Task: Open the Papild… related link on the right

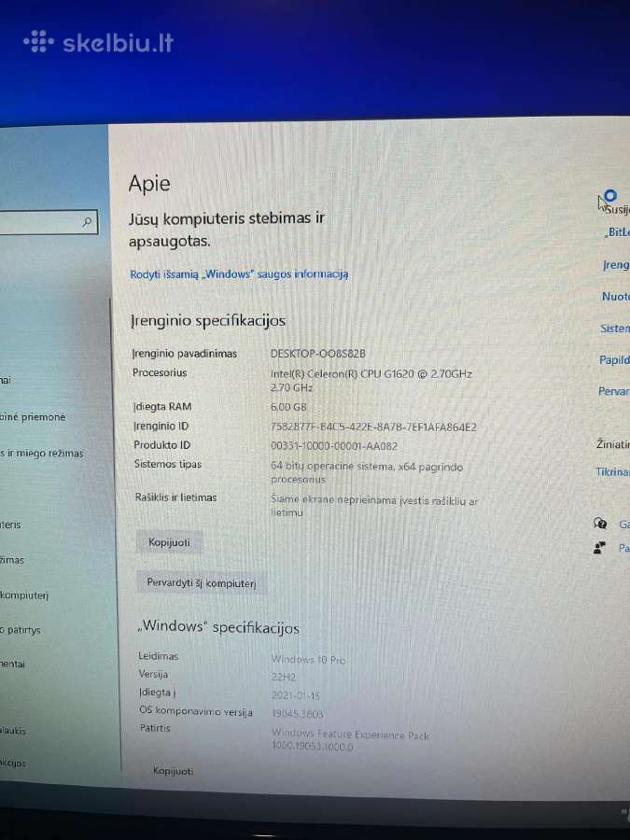Action: click(x=614, y=360)
